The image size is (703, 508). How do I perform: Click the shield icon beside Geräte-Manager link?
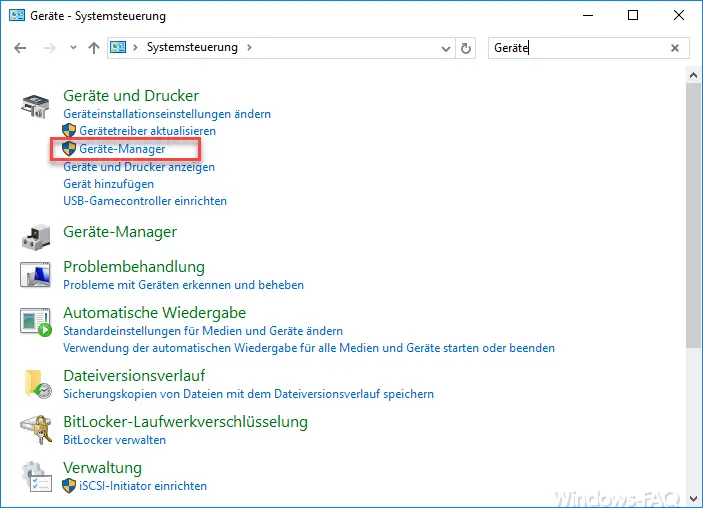(69, 148)
